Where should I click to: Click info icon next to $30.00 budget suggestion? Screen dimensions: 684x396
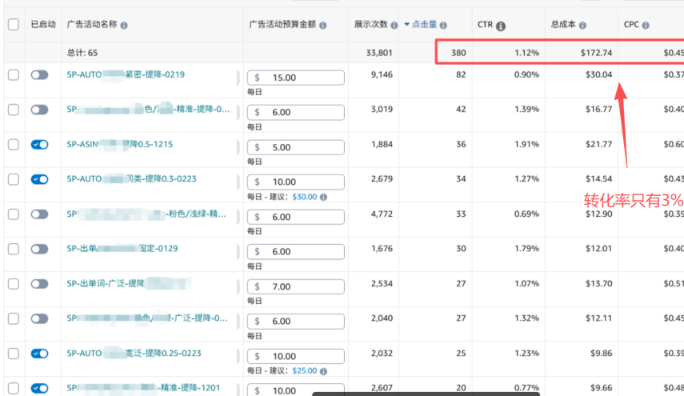[323, 197]
